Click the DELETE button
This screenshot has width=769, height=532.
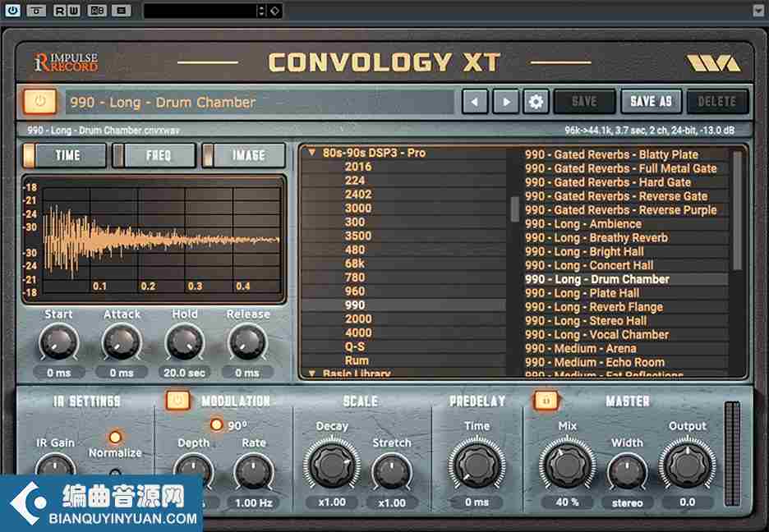click(717, 102)
